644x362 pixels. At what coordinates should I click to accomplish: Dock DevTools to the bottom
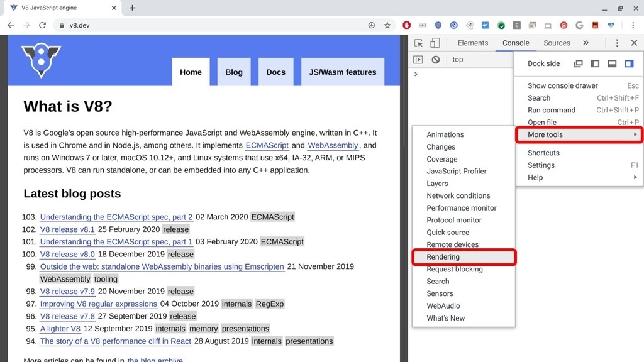coord(612,63)
